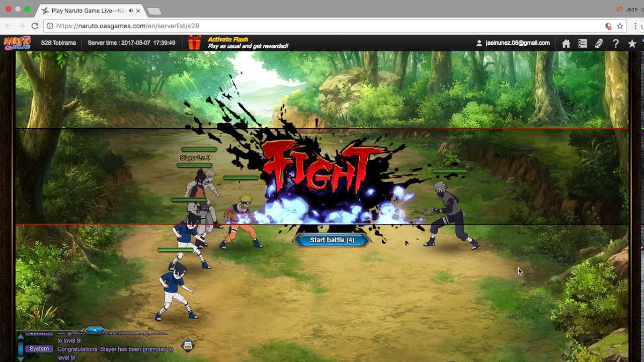Expand the chat panel with up-arrow handle

pyautogui.click(x=95, y=330)
